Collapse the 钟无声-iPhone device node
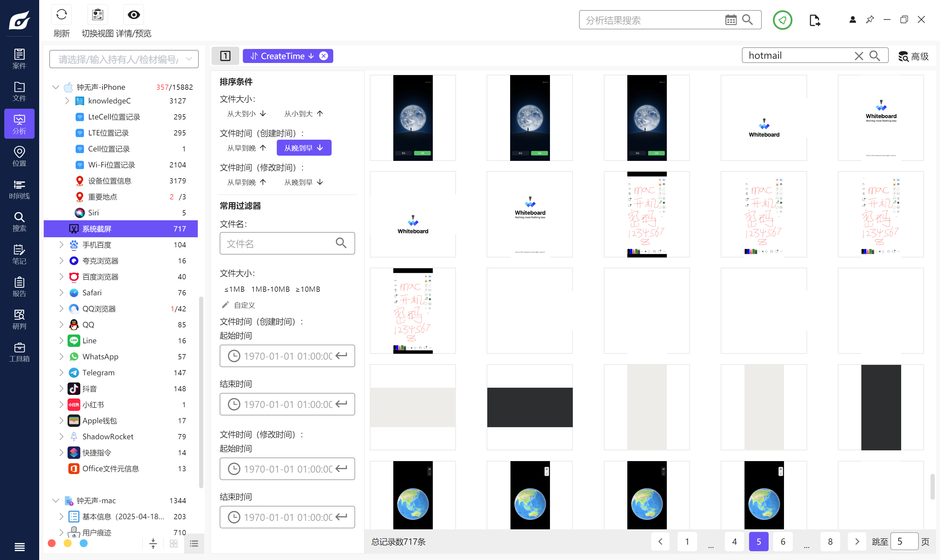Image resolution: width=940 pixels, height=560 pixels. 55,87
